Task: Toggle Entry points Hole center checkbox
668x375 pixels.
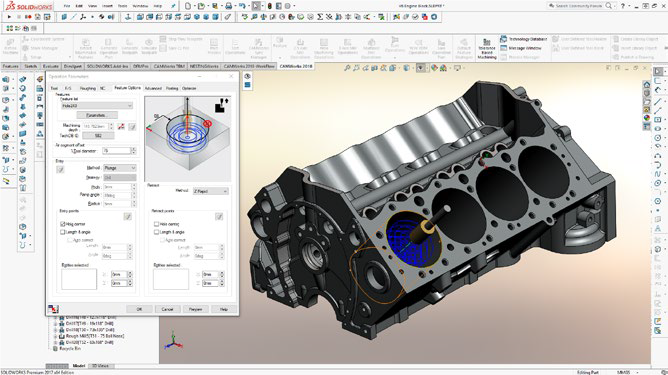Action: click(63, 224)
